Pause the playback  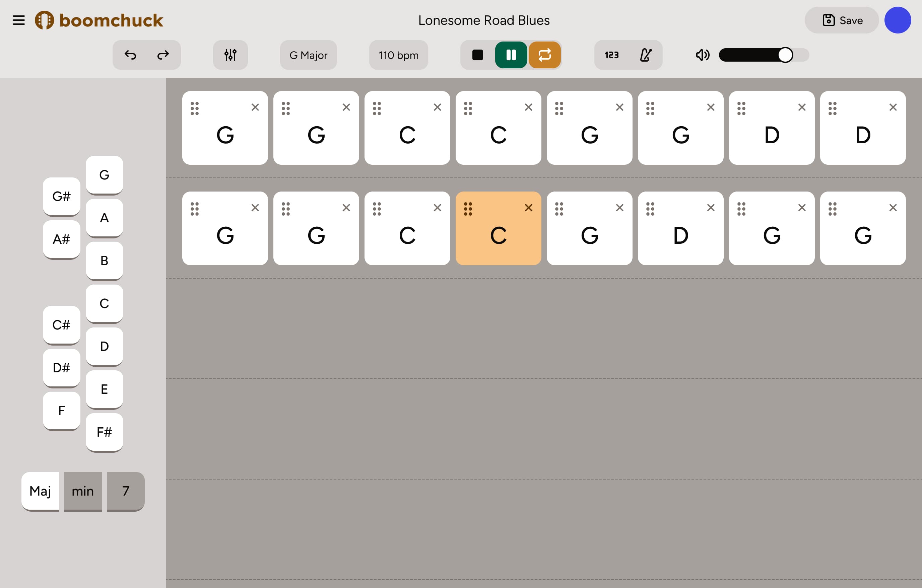(511, 55)
